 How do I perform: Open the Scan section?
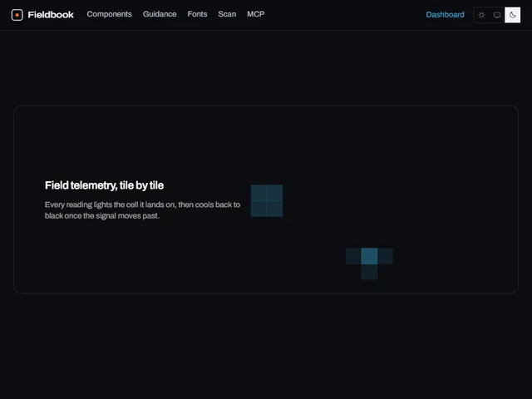(x=227, y=14)
